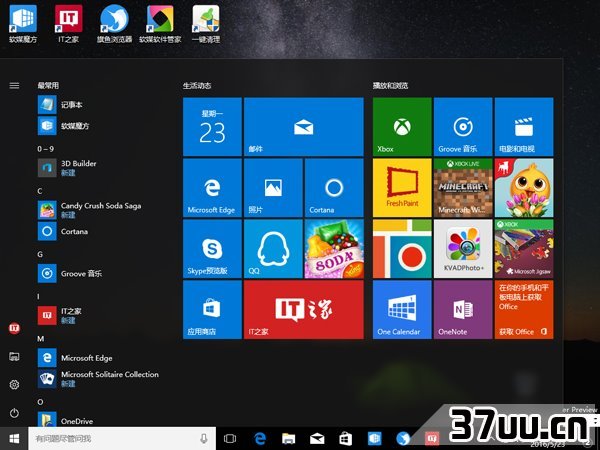600x450 pixels.
Task: Open the Store (应用商店) tile
Action: point(212,309)
